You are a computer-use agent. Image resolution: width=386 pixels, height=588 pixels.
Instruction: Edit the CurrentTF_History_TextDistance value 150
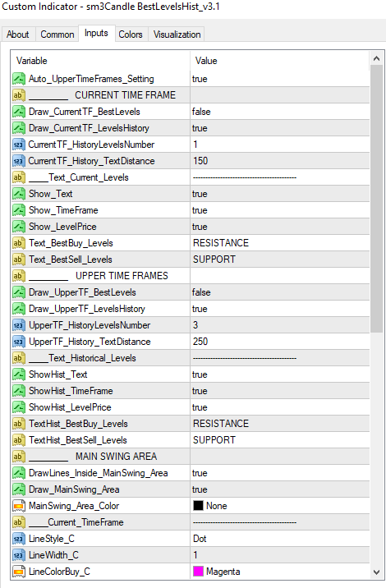(x=279, y=161)
